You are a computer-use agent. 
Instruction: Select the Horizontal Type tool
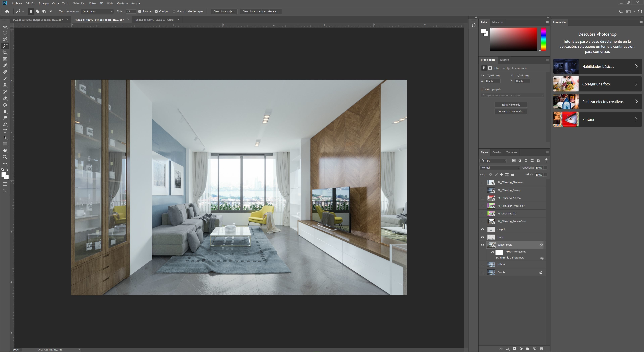click(5, 131)
